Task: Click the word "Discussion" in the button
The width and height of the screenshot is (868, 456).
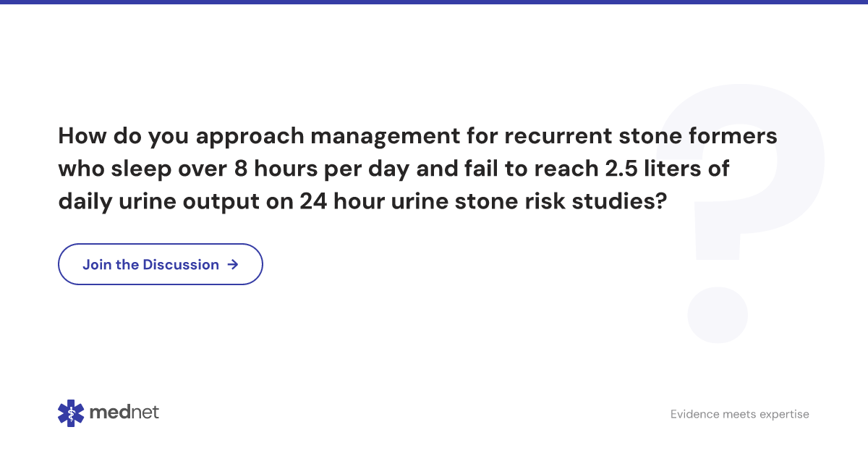Action: 181,264
